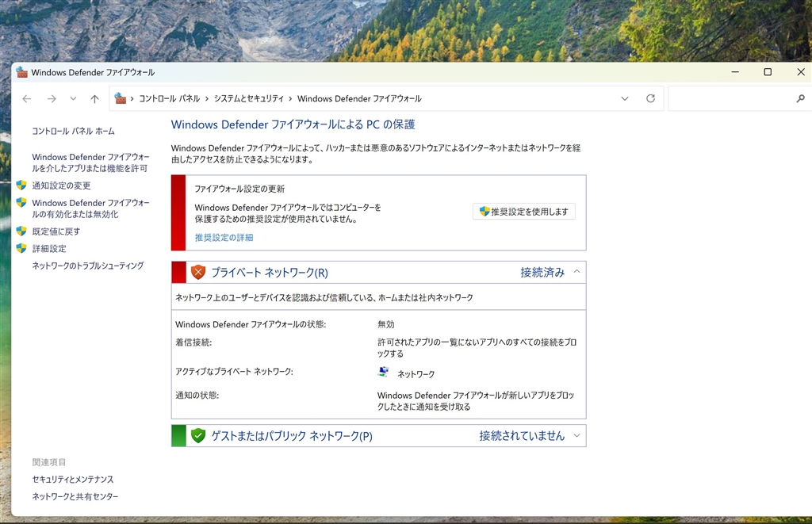Open 推奨設定の詳細 link

point(224,238)
